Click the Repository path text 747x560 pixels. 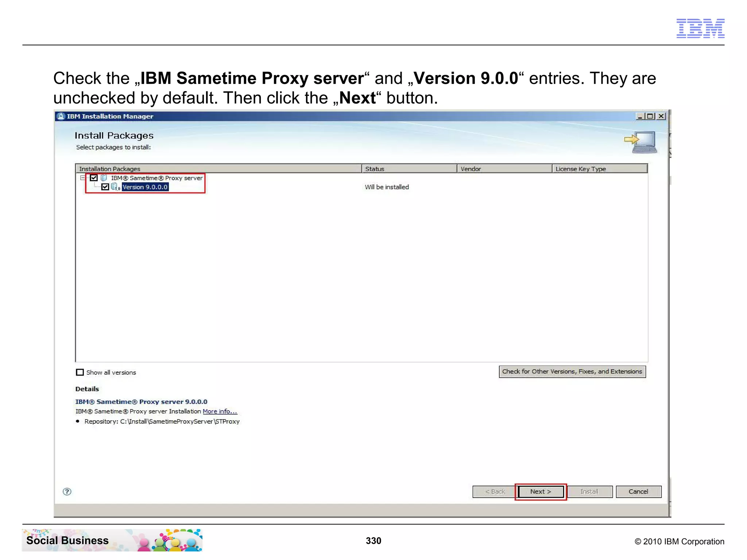pyautogui.click(x=162, y=421)
